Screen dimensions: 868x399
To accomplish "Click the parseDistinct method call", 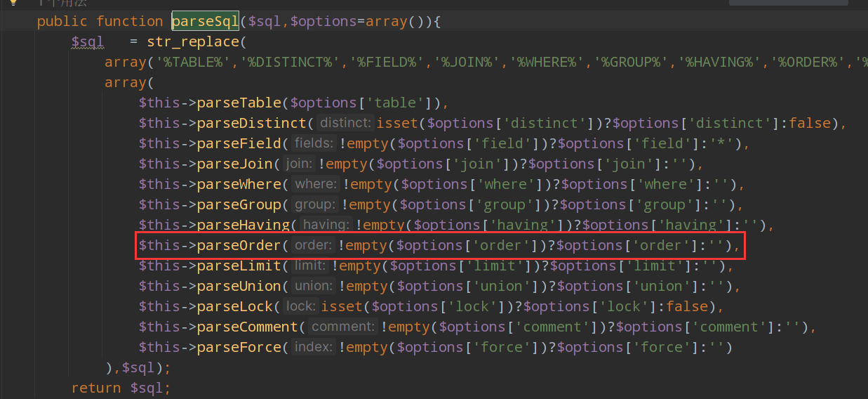I will pyautogui.click(x=252, y=123).
